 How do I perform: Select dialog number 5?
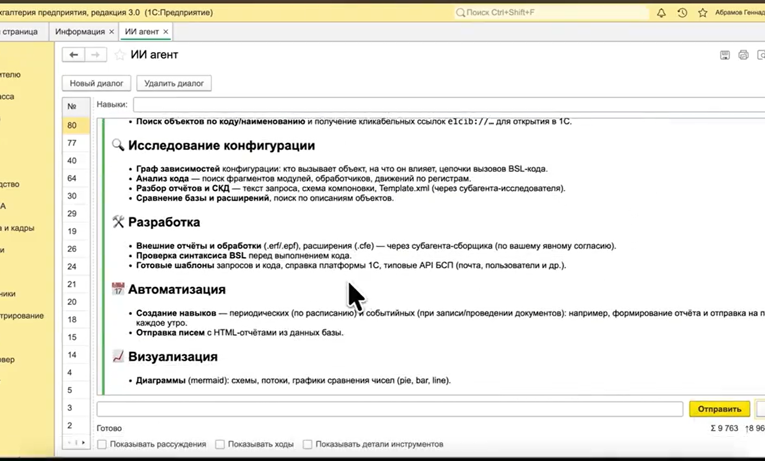[x=76, y=390]
